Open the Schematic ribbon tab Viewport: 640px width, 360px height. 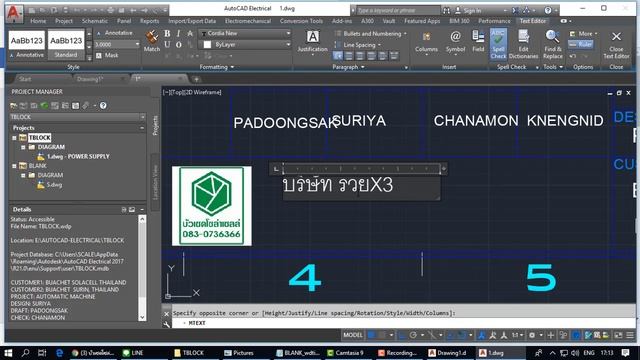click(95, 21)
